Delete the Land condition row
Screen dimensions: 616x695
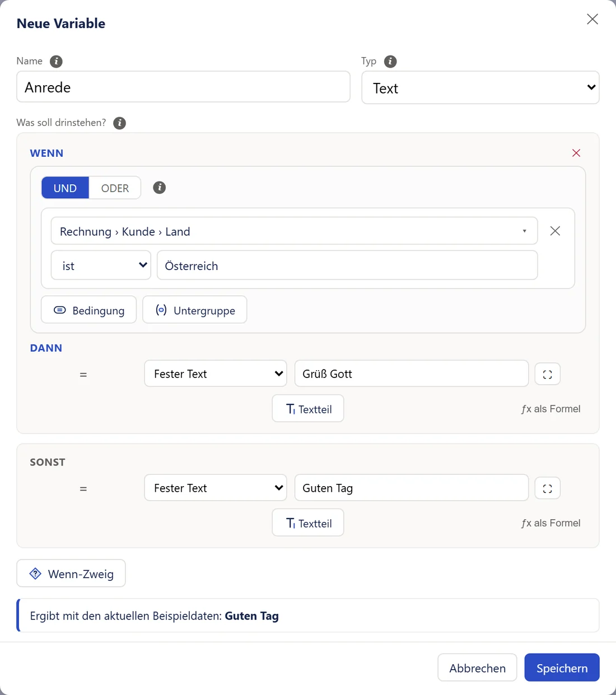tap(555, 231)
